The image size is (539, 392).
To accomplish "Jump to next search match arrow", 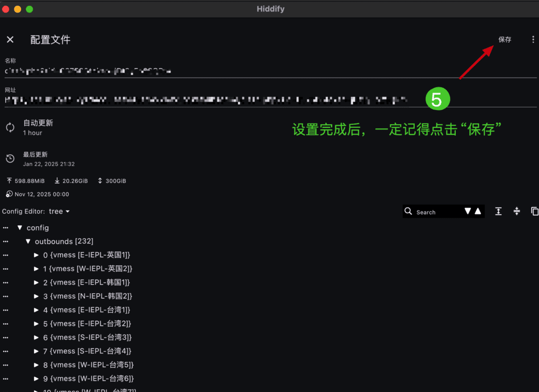I will 467,211.
